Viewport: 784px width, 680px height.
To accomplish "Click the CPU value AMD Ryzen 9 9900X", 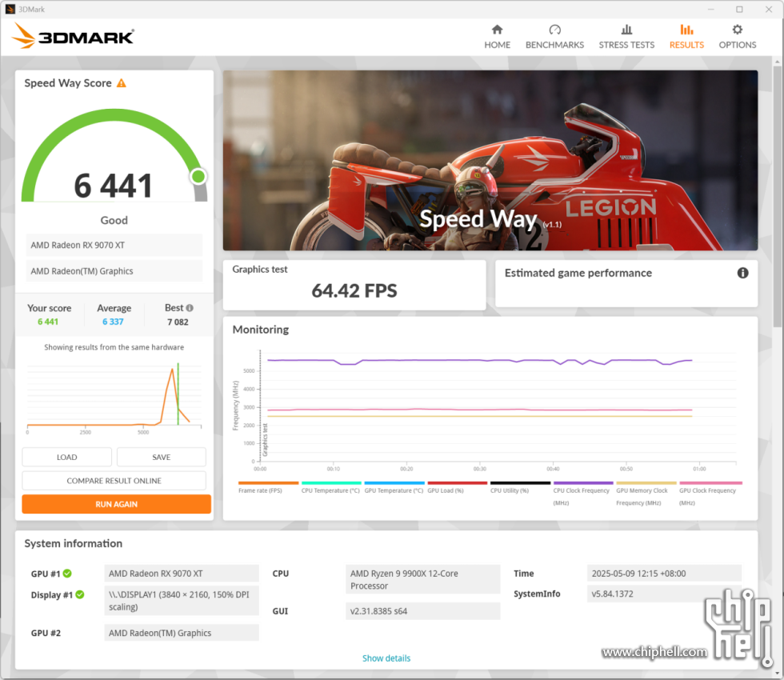I will coord(422,579).
